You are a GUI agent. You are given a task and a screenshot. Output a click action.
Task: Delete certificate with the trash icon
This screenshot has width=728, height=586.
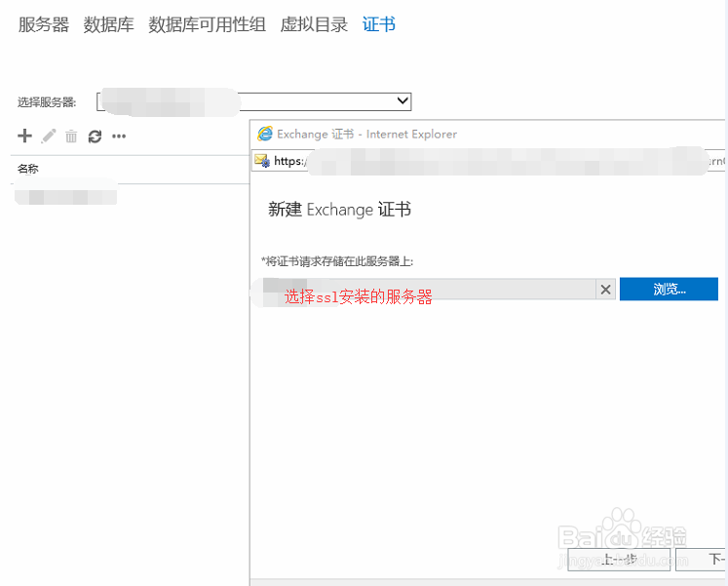(x=71, y=137)
